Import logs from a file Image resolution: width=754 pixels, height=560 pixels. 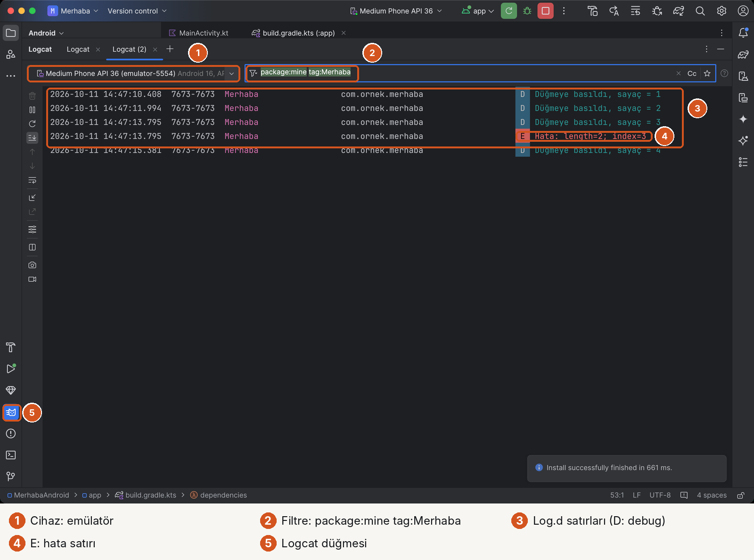pos(32,198)
